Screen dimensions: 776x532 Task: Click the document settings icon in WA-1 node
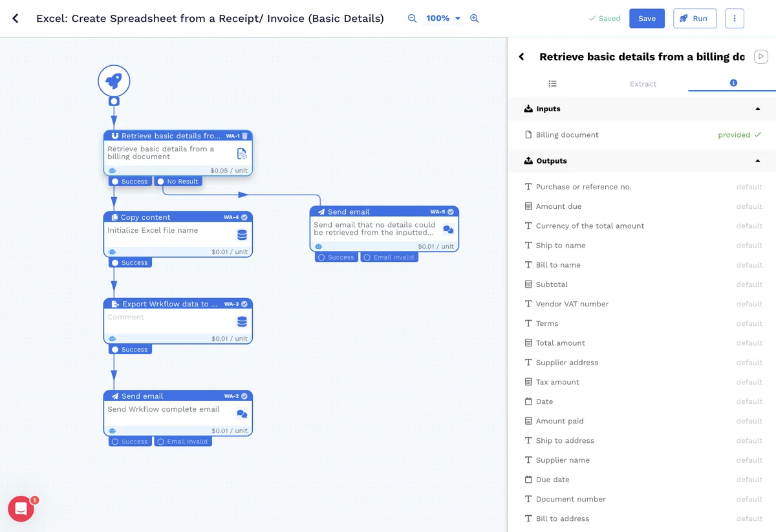[x=242, y=153]
